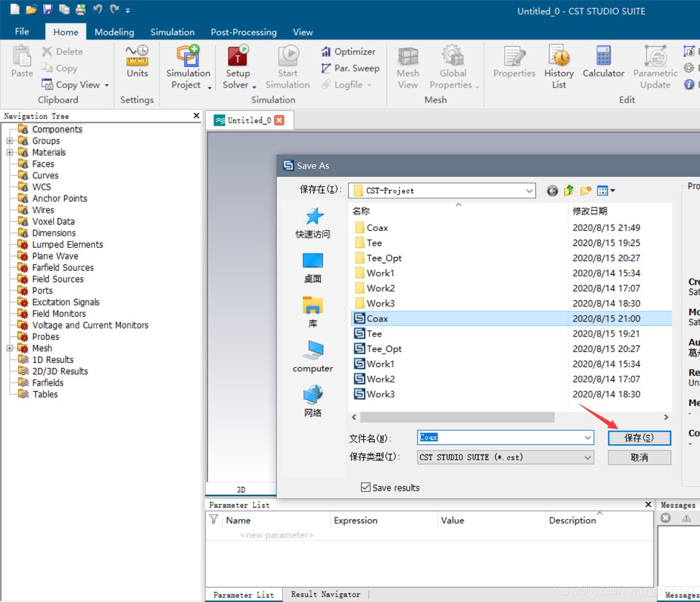Click the 保存(S) save button
The width and height of the screenshot is (700, 602).
click(639, 438)
